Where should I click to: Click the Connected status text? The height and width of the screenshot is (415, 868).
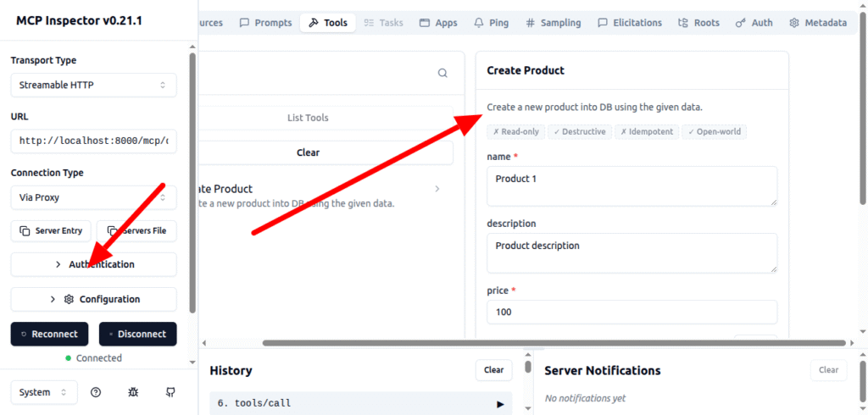[x=99, y=358]
